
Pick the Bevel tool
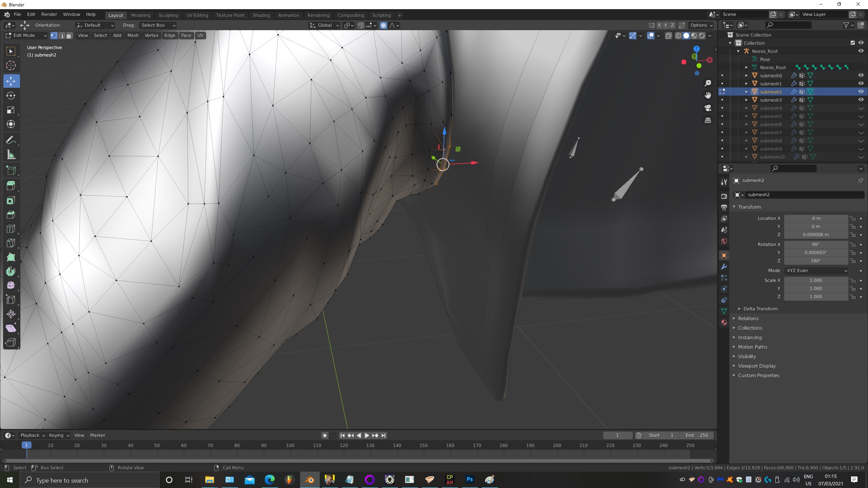[x=11, y=215]
